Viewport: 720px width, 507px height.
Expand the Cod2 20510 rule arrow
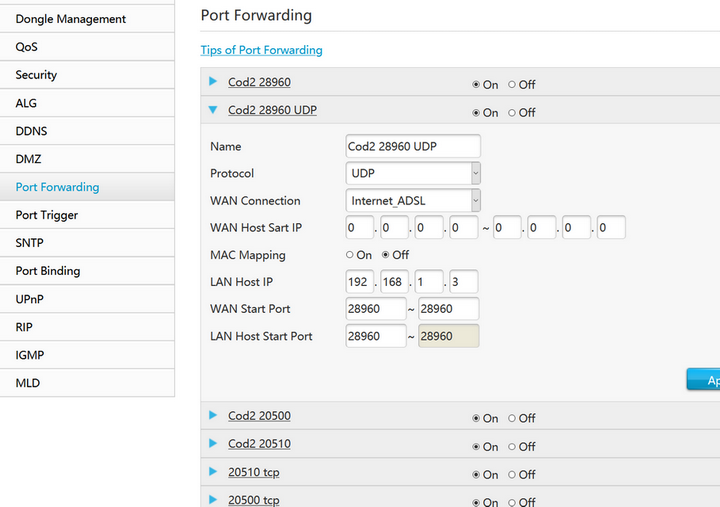213,444
